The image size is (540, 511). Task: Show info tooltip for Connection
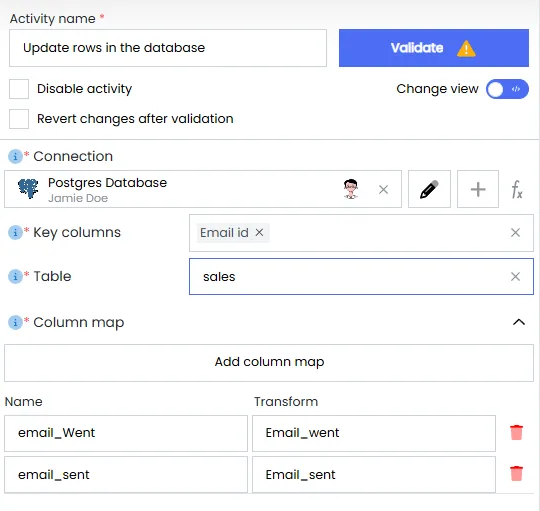(15, 157)
